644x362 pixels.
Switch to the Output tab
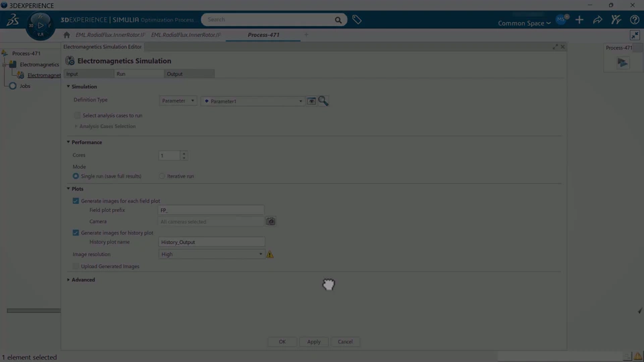click(x=189, y=74)
